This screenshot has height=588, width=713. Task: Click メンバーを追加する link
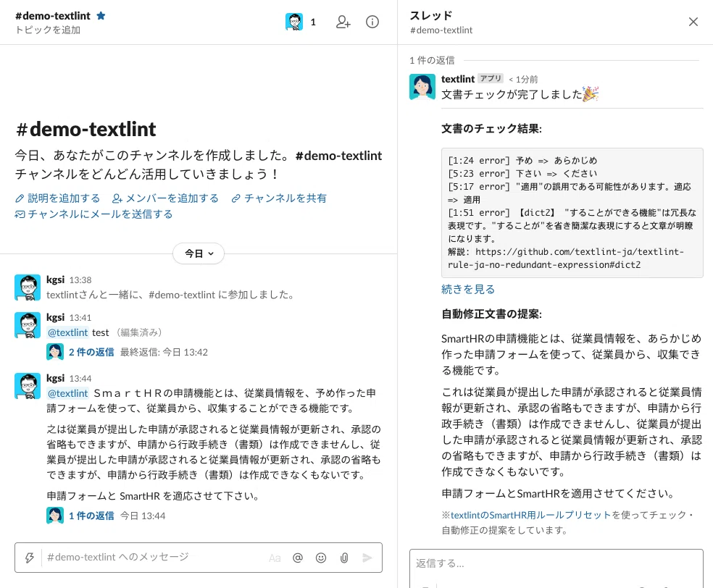point(166,198)
